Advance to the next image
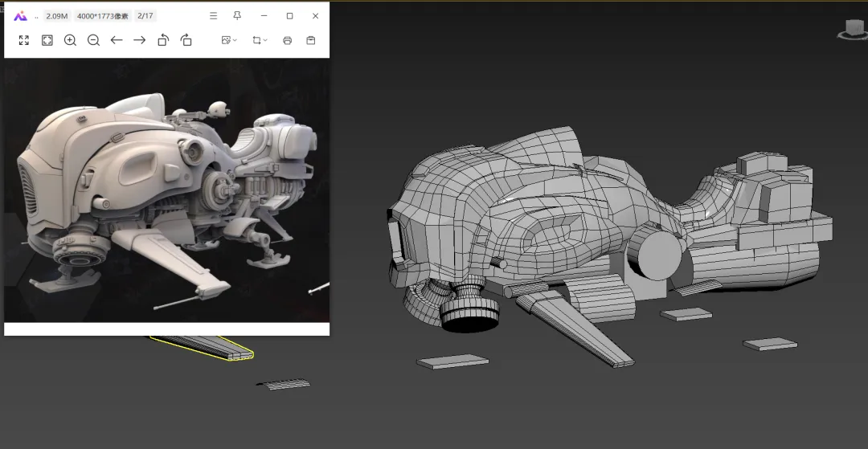The image size is (868, 449). [140, 40]
